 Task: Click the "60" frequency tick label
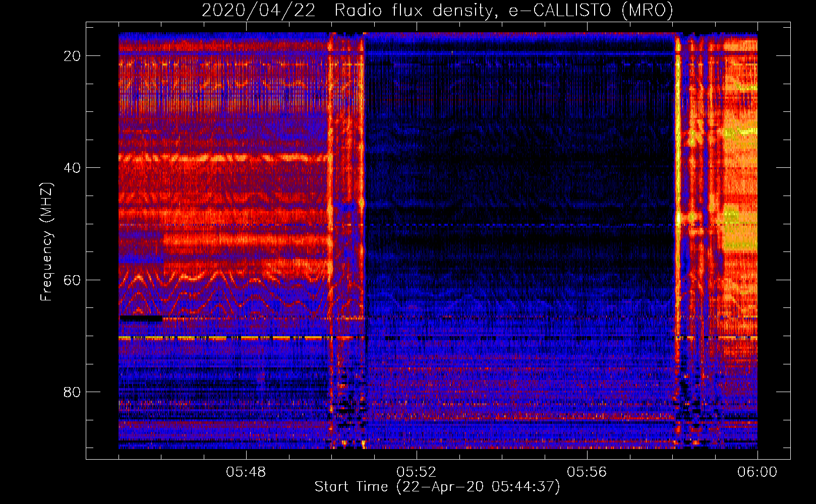[x=72, y=280]
